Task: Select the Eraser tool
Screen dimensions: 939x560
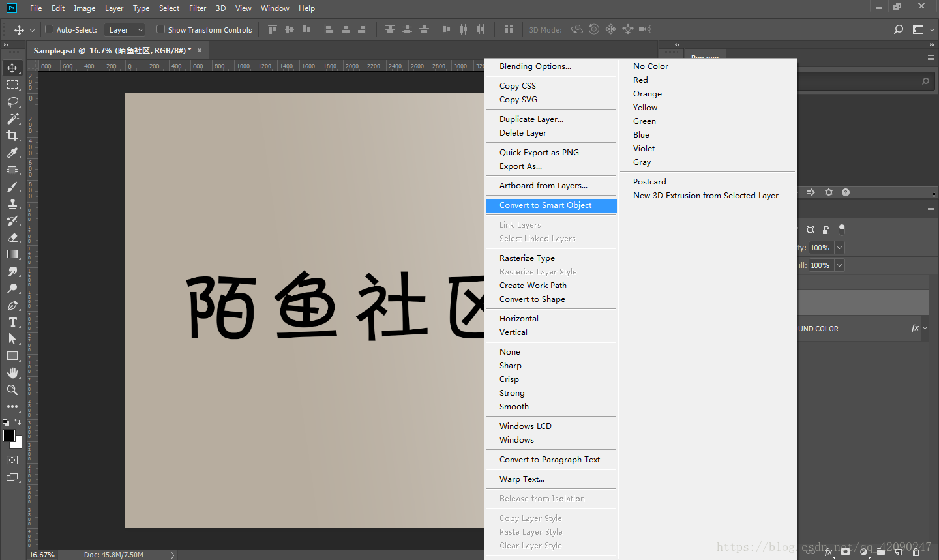Action: pyautogui.click(x=12, y=237)
